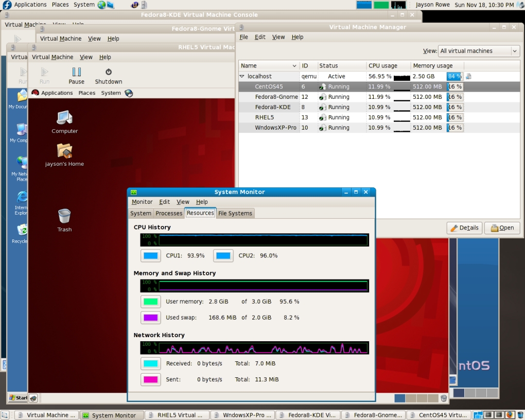Click the Details button

pyautogui.click(x=465, y=228)
